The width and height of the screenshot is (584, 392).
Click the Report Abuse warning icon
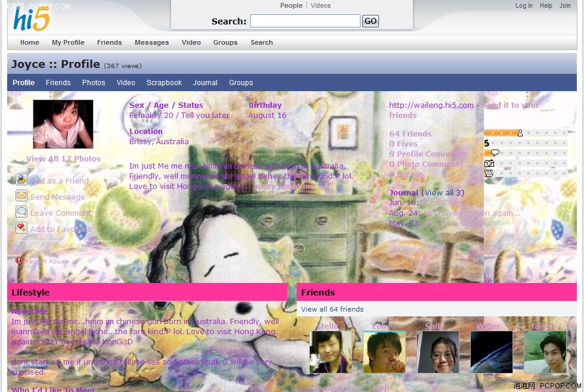tap(19, 260)
